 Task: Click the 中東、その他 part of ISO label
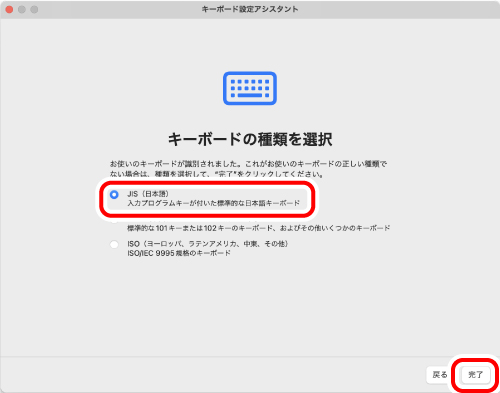[266, 244]
